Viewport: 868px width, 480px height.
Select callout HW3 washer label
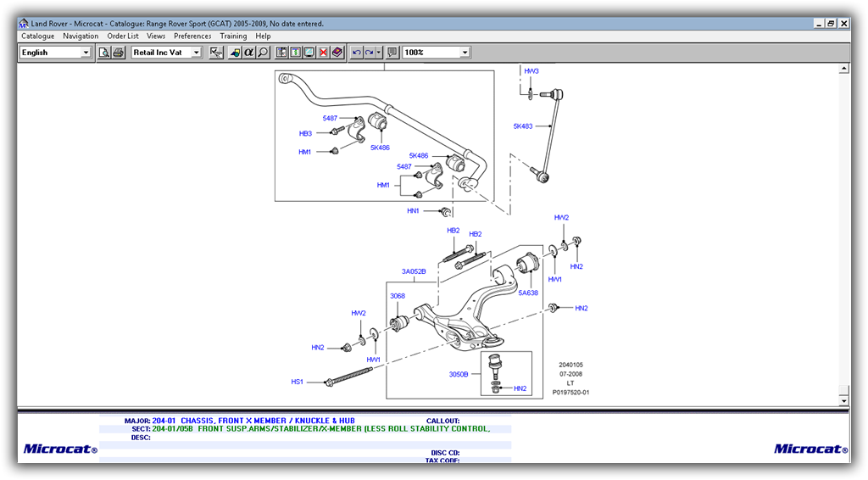531,71
